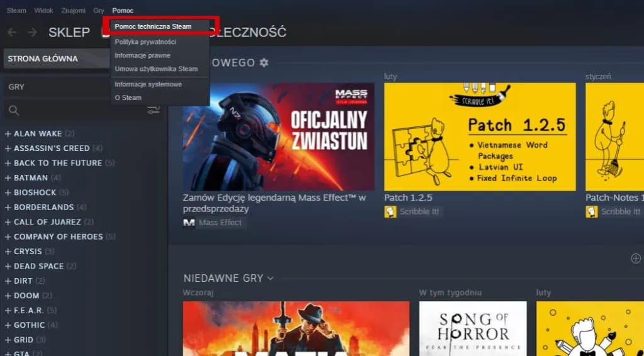Open the settings gear next to the news heading
644x356 pixels.
(264, 63)
